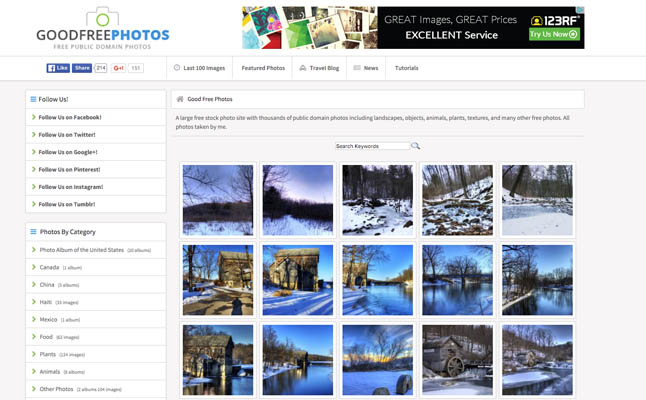This screenshot has height=400, width=646.
Task: Click the 123RF logo in banner ad
Action: click(x=555, y=21)
